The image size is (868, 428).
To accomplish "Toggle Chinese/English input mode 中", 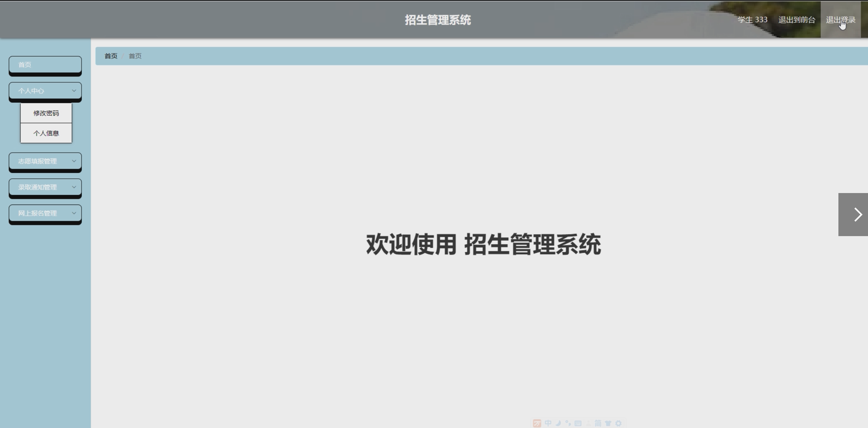I will (x=548, y=423).
